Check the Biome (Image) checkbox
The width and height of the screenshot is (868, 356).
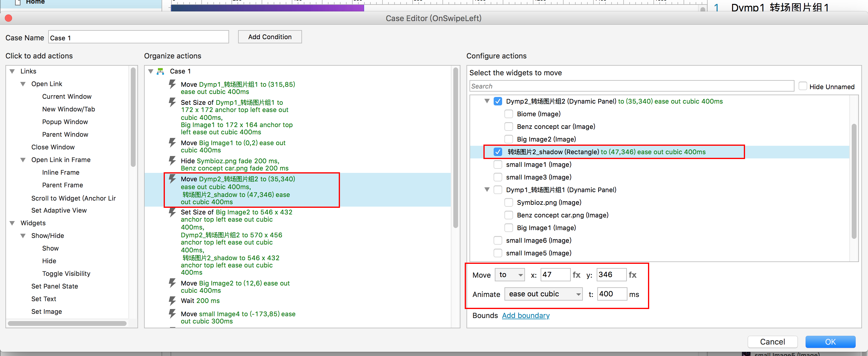(508, 114)
